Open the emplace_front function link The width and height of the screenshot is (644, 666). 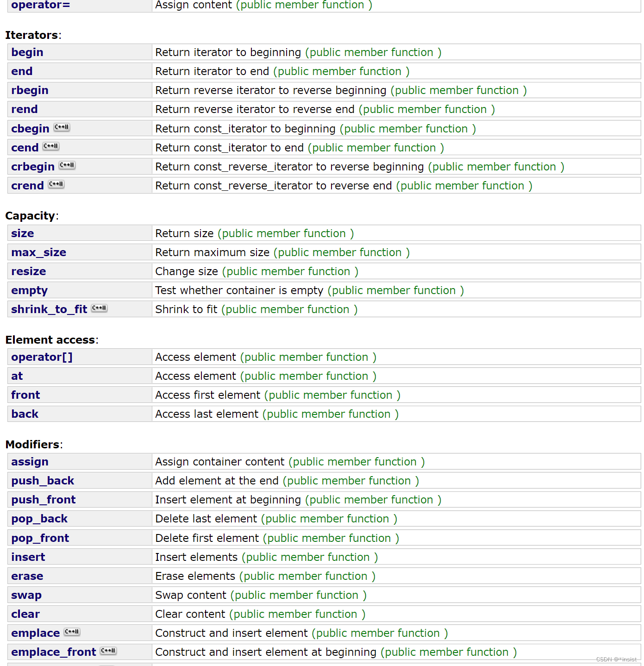point(54,652)
